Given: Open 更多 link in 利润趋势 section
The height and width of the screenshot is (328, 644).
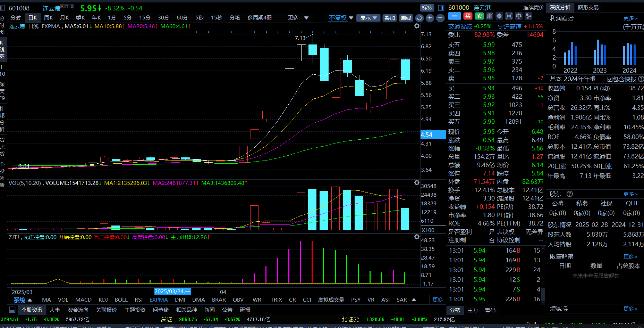Looking at the screenshot, I should click(x=630, y=18).
